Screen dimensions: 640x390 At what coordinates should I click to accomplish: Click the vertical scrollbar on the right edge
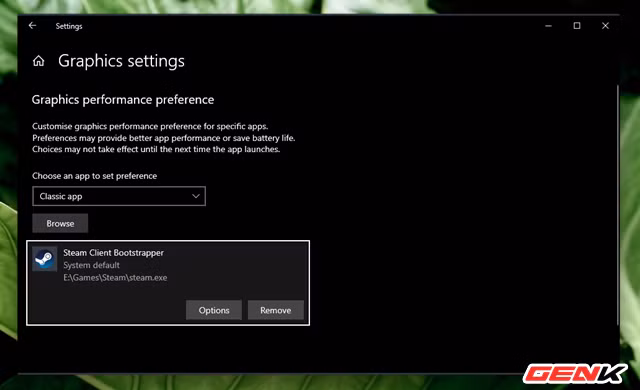(618, 205)
